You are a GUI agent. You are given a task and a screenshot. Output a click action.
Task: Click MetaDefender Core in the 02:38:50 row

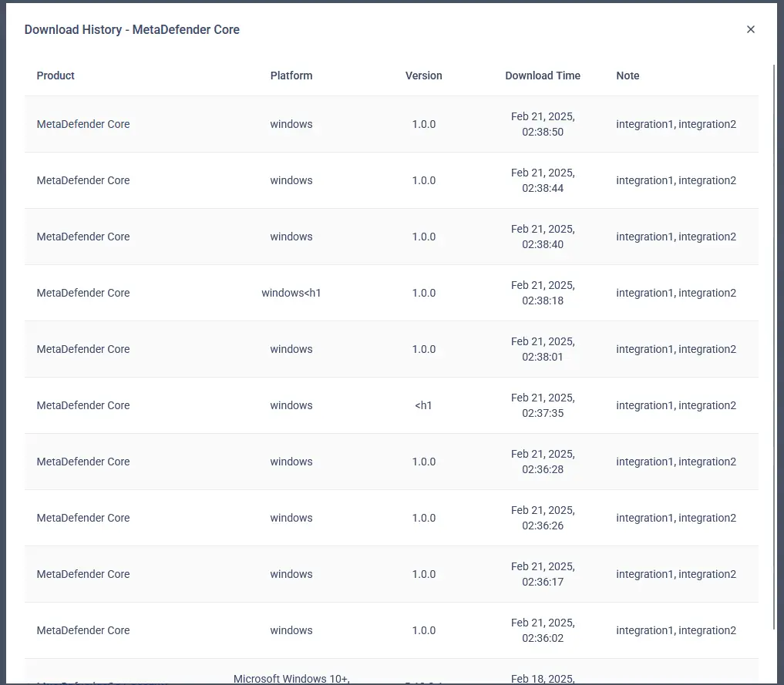tap(83, 124)
